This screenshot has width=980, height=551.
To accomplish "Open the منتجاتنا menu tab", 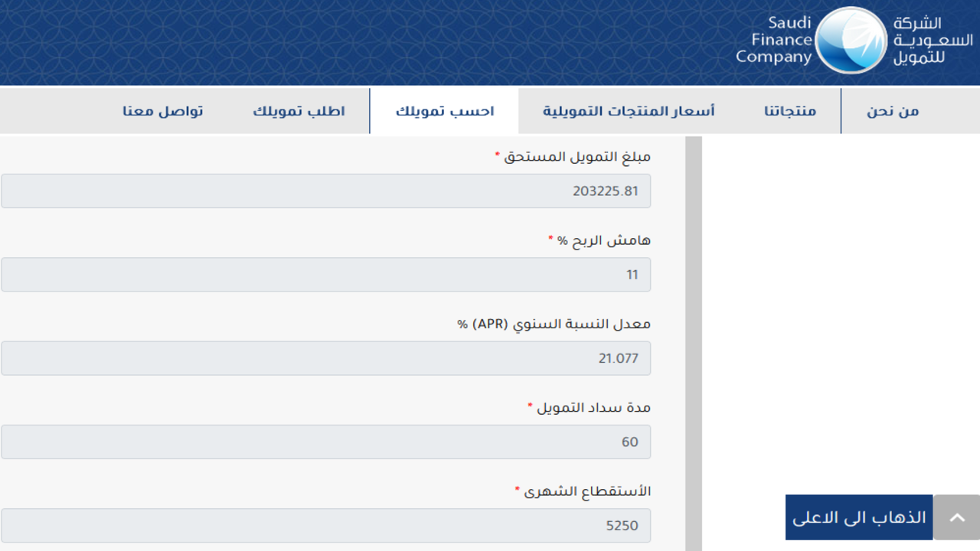I will (790, 111).
